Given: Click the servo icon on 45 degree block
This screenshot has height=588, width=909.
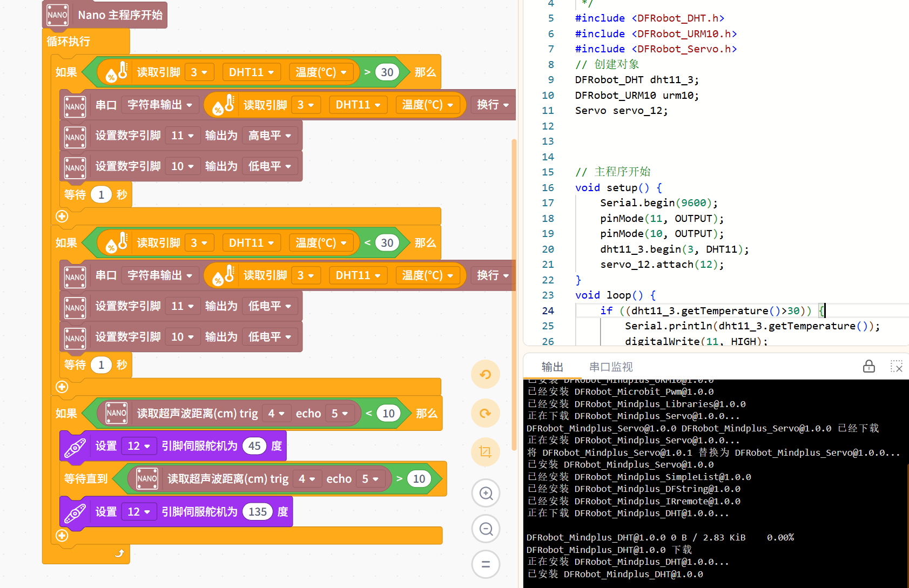Looking at the screenshot, I should [75, 447].
